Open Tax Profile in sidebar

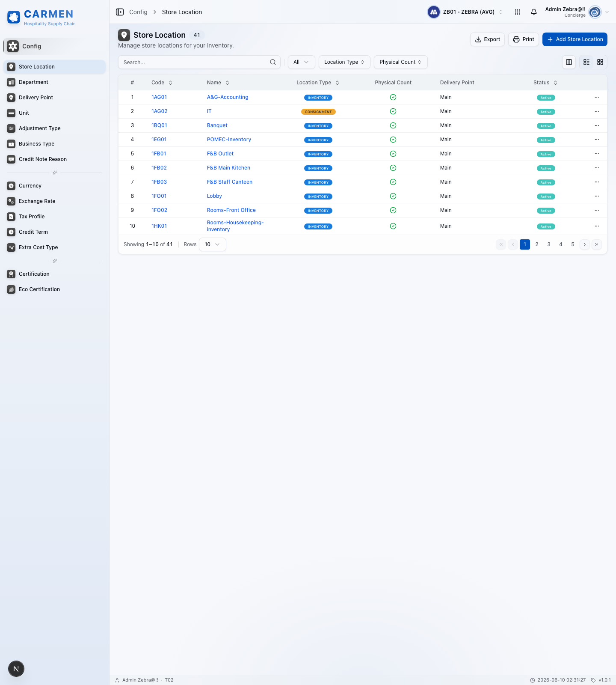(55, 217)
